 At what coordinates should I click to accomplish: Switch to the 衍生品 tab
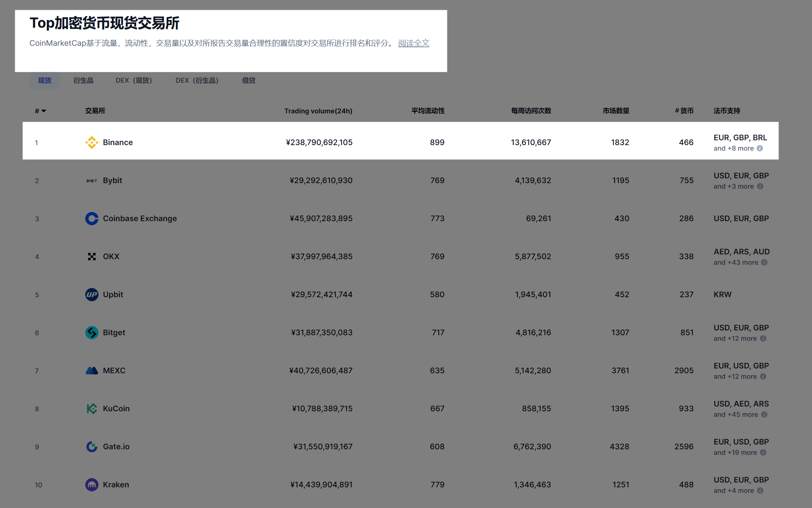tap(83, 80)
